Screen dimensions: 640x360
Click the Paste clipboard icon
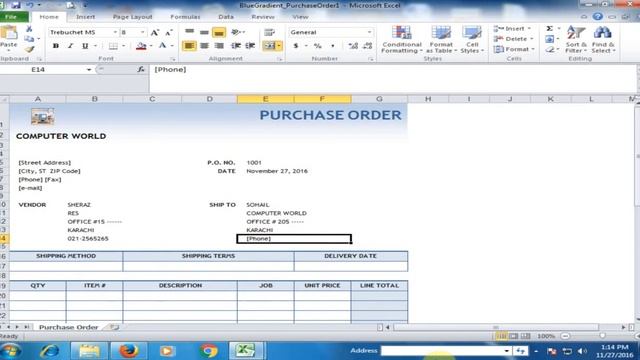click(x=8, y=33)
